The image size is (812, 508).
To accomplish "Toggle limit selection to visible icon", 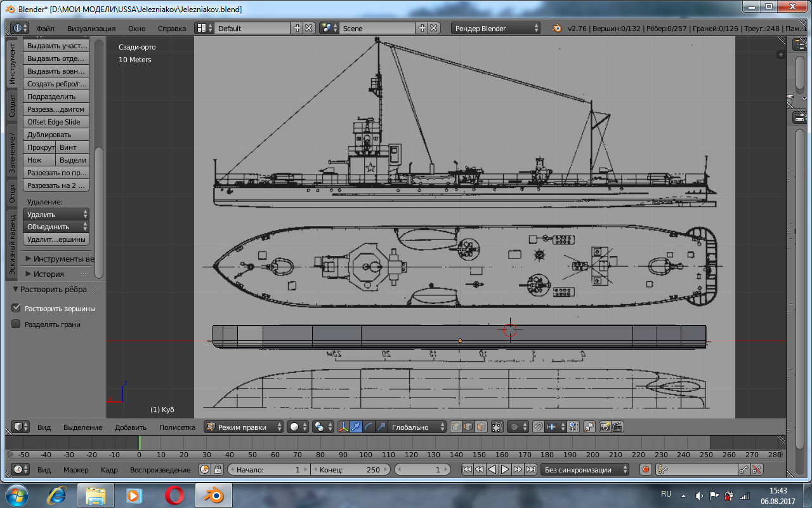I will pyautogui.click(x=497, y=427).
